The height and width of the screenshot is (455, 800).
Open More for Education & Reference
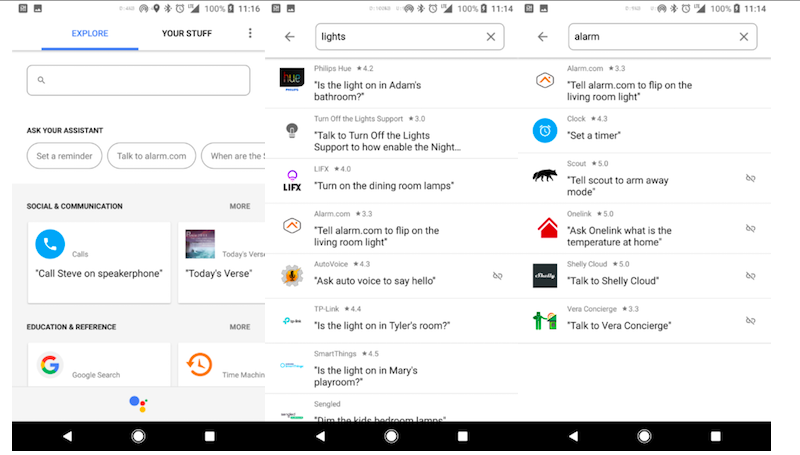point(240,327)
